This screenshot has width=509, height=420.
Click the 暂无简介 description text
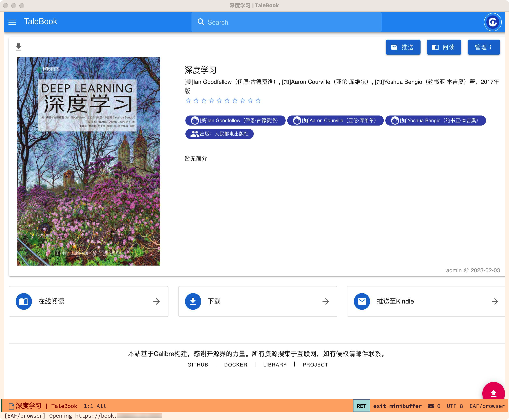196,159
